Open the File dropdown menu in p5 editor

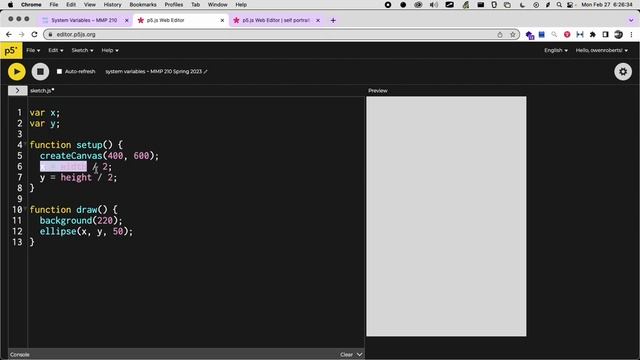33,51
